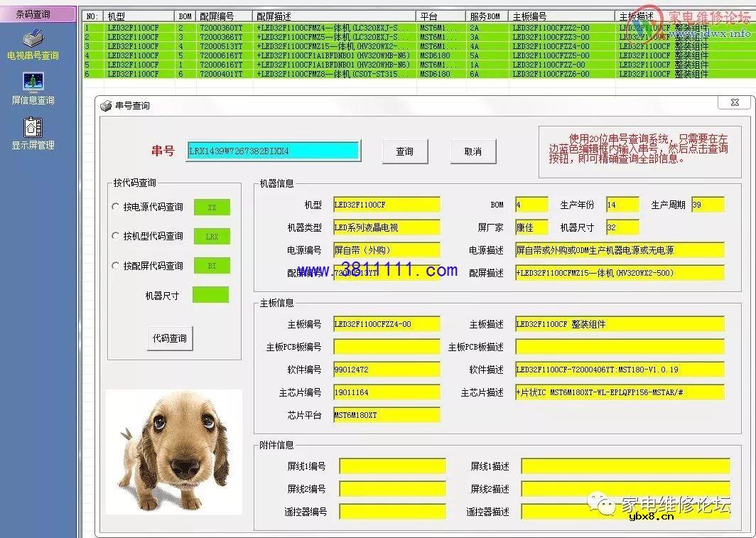
Task: Focus the cyan 串号 serial input field
Action: (273, 151)
